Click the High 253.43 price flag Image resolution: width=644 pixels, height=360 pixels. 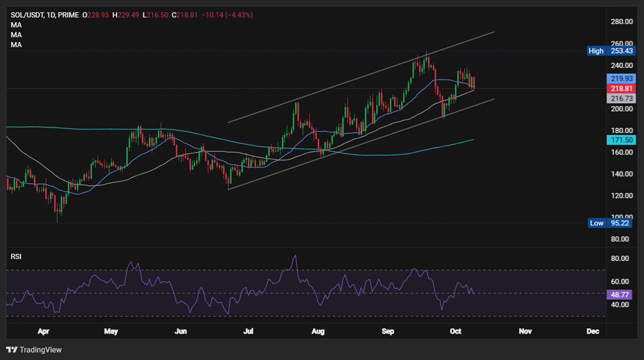(x=610, y=51)
